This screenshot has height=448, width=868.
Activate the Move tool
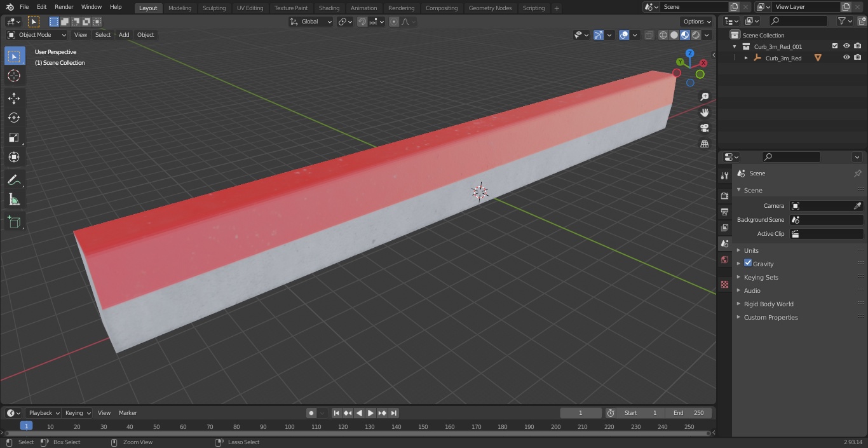pos(14,98)
